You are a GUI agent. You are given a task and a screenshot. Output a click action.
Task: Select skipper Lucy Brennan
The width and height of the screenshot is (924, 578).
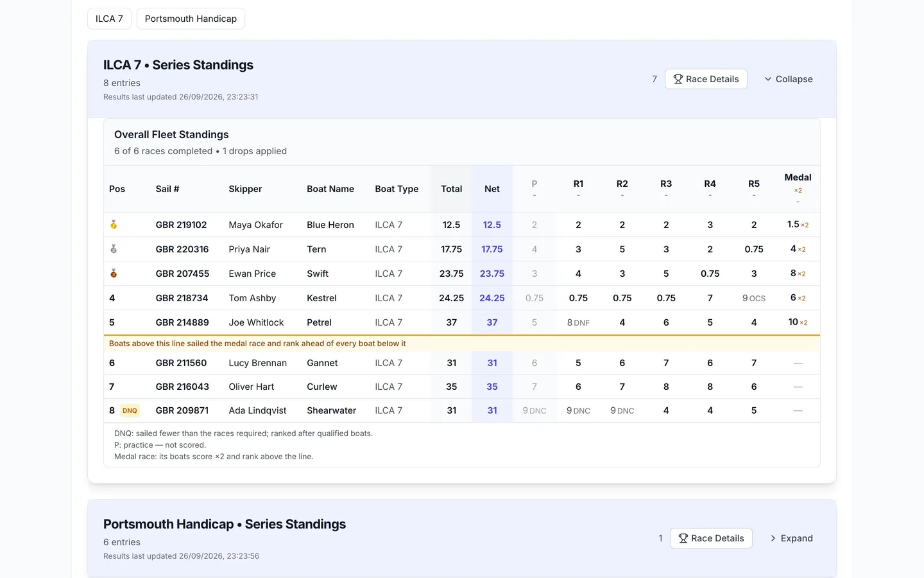coord(257,363)
